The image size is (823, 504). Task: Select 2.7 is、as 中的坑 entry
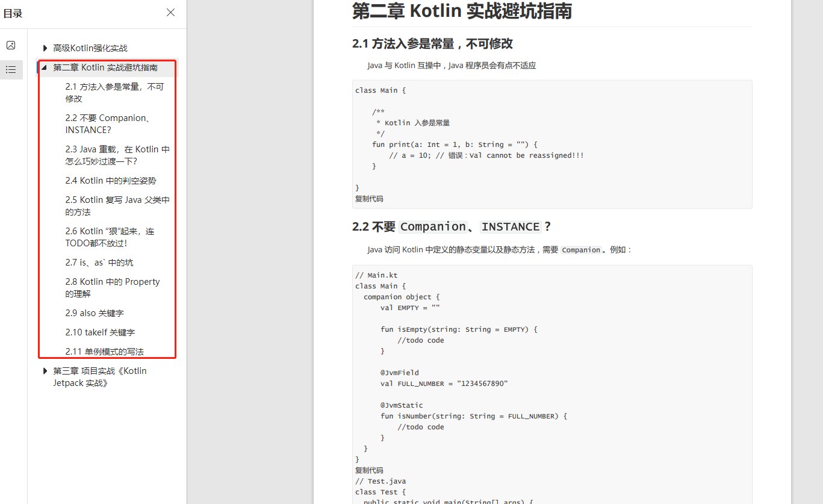tap(99, 263)
